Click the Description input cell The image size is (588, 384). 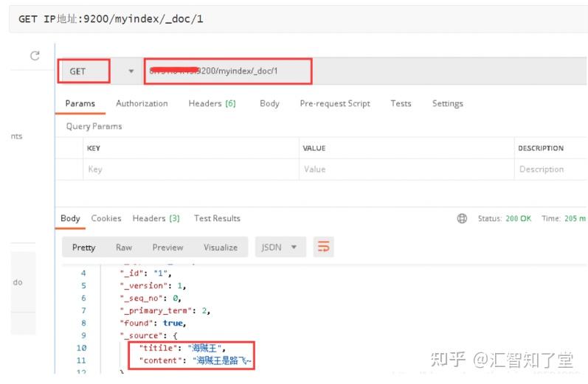coord(551,170)
